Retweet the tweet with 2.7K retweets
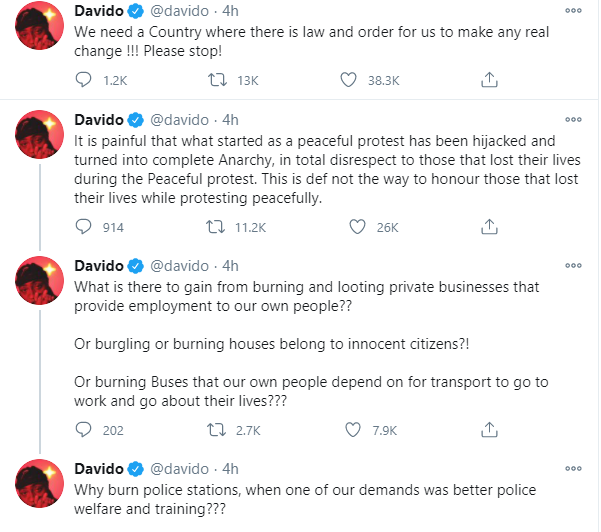 coord(218,430)
